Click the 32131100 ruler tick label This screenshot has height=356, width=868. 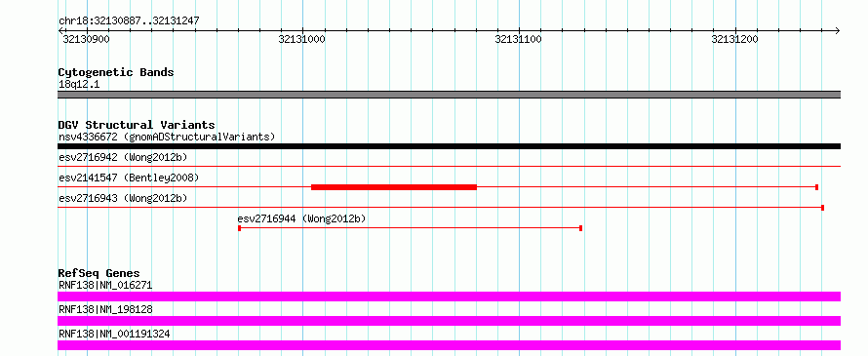tap(518, 39)
